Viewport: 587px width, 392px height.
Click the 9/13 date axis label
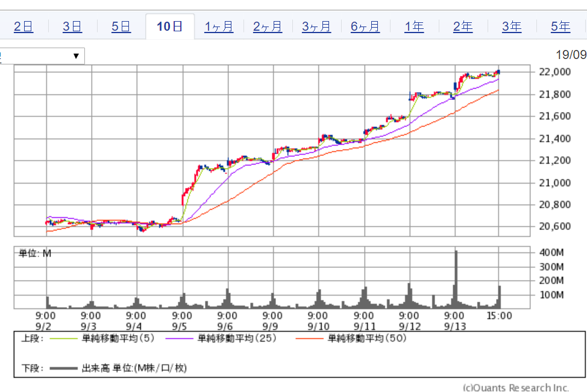pyautogui.click(x=455, y=326)
